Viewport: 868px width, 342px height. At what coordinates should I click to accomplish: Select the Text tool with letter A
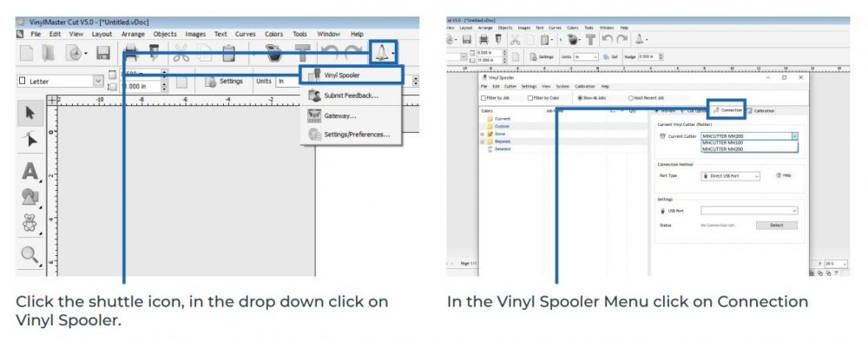(x=30, y=171)
